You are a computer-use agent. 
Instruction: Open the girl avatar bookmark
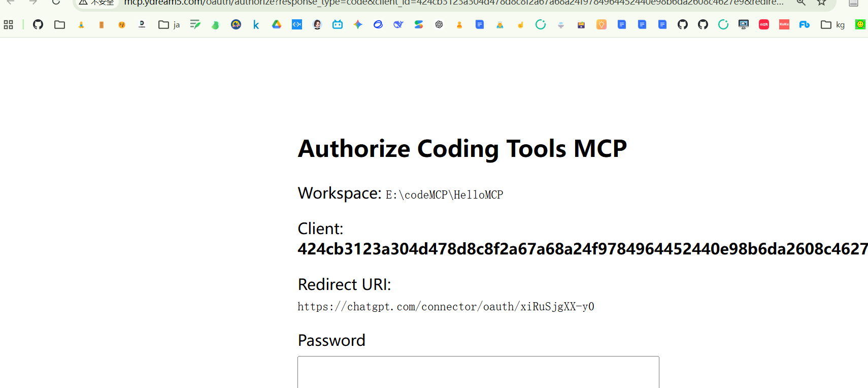317,24
